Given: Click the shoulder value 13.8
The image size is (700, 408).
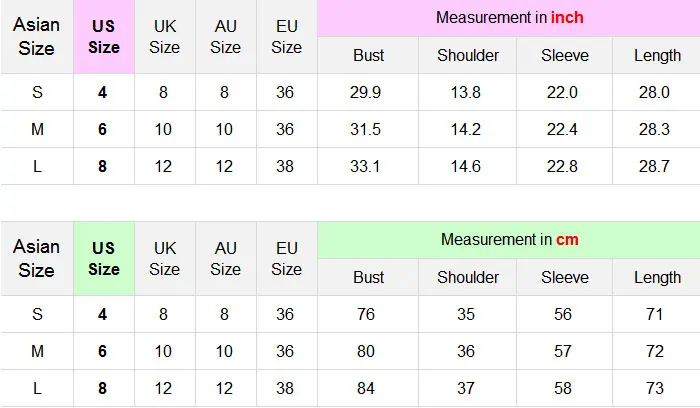Looking at the screenshot, I should 467,92.
